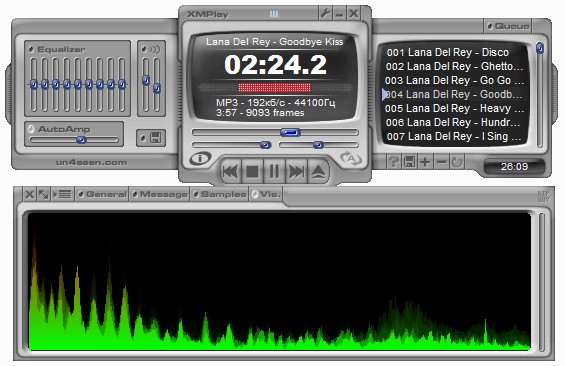Click the playlist help question mark icon
This screenshot has width=565, height=366.
393,162
